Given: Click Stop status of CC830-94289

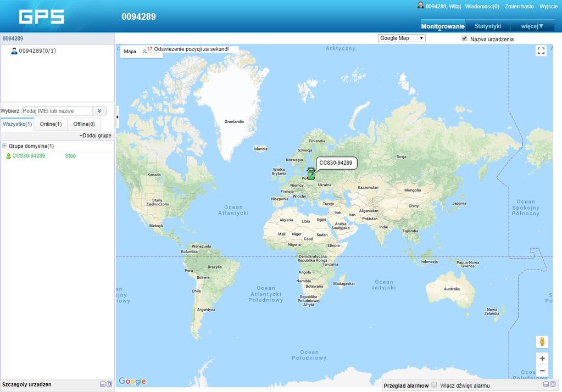Looking at the screenshot, I should coord(70,156).
